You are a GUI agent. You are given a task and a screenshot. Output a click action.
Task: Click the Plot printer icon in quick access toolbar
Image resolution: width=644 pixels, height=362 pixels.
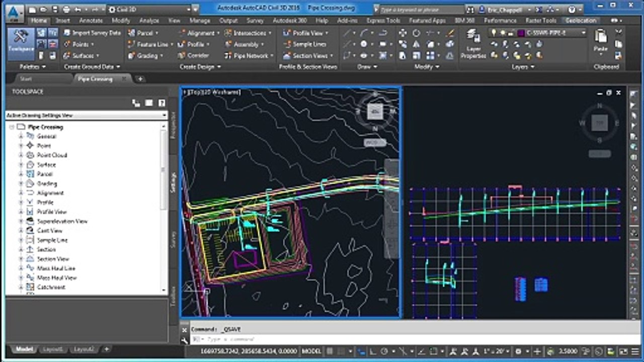[x=67, y=10]
